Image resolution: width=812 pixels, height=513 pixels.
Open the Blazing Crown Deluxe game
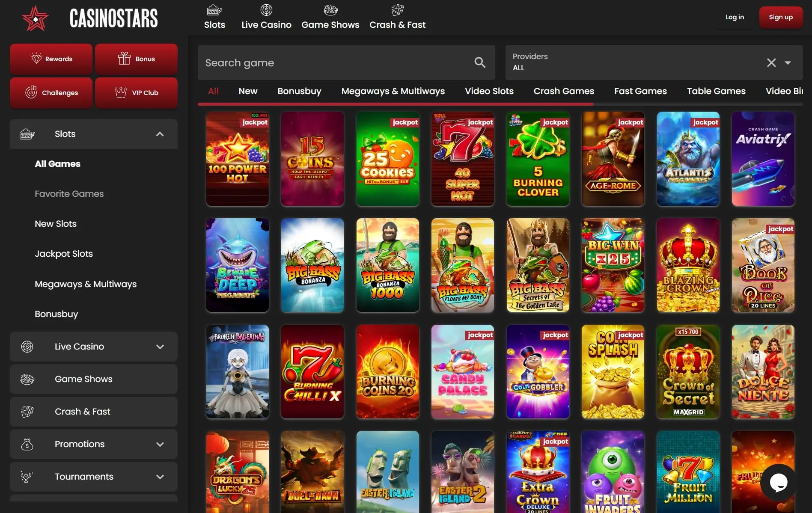[x=688, y=265]
